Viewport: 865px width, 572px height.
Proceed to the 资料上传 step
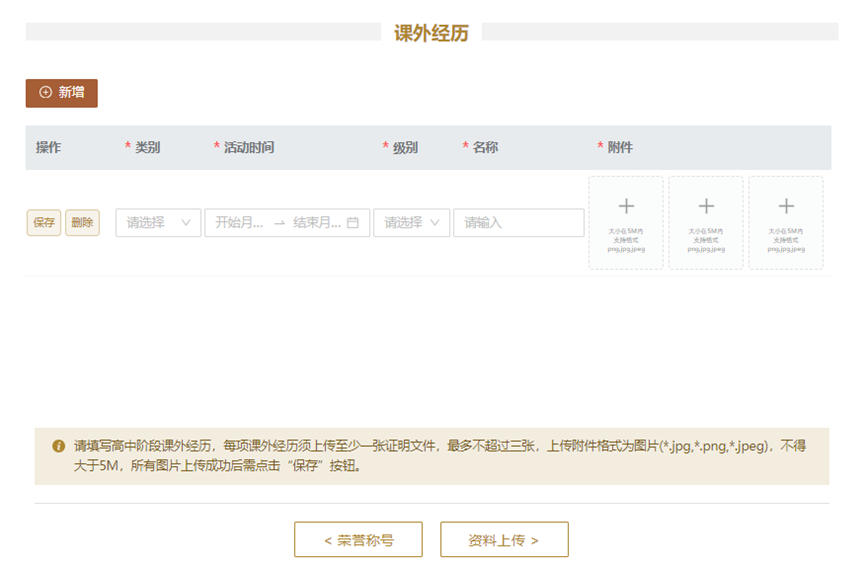(504, 540)
